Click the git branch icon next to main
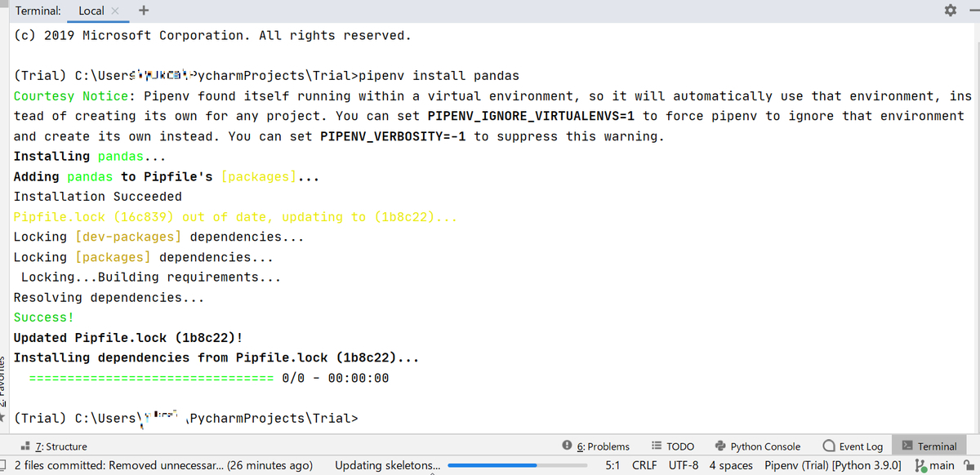Viewport: 980px width, 475px height. tap(920, 465)
